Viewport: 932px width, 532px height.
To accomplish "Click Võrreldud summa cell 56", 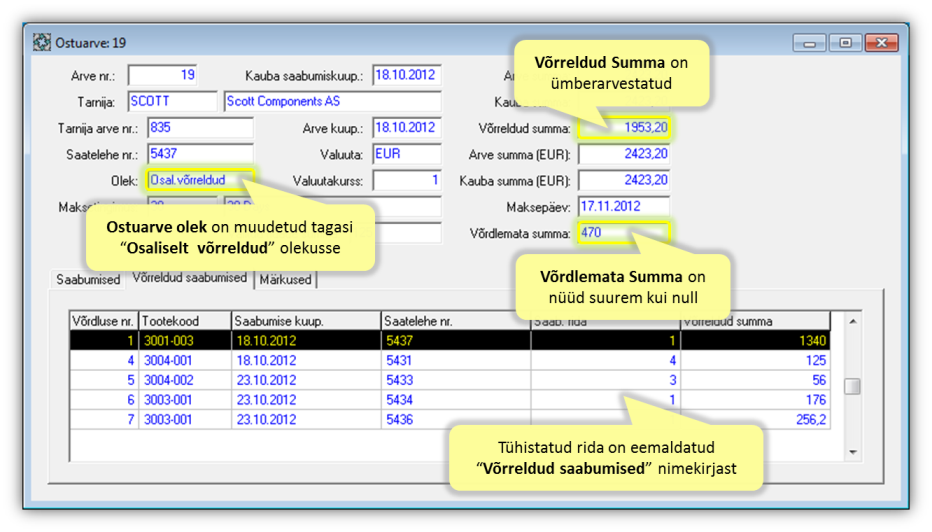I will tap(755, 380).
